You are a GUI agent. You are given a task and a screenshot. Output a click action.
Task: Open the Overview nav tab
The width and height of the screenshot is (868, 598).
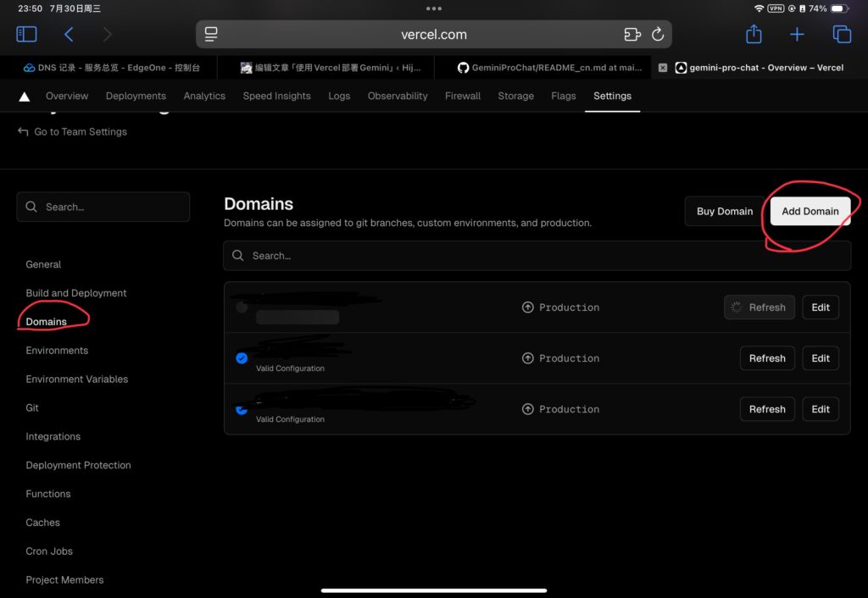pos(67,96)
